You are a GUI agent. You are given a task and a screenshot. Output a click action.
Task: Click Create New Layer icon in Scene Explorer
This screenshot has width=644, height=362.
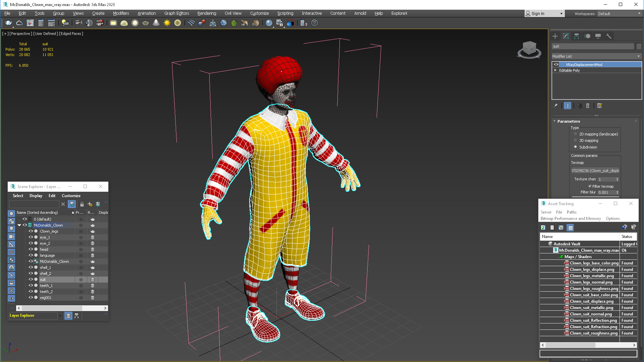coord(90,204)
